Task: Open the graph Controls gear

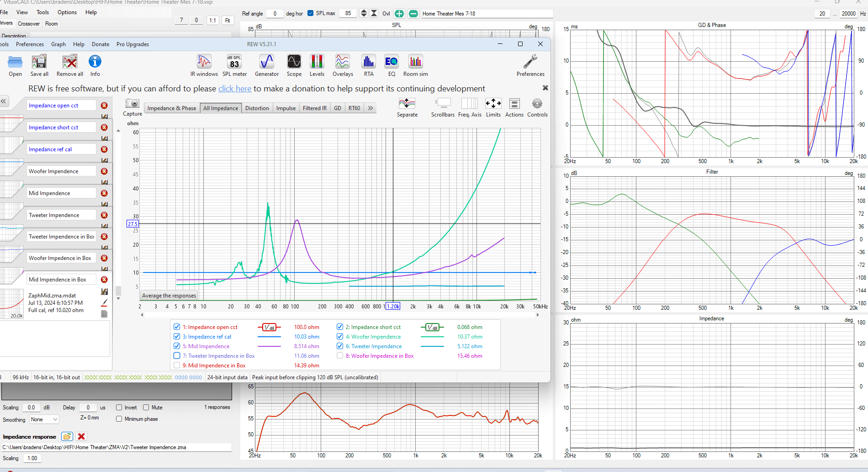Action: (537, 108)
